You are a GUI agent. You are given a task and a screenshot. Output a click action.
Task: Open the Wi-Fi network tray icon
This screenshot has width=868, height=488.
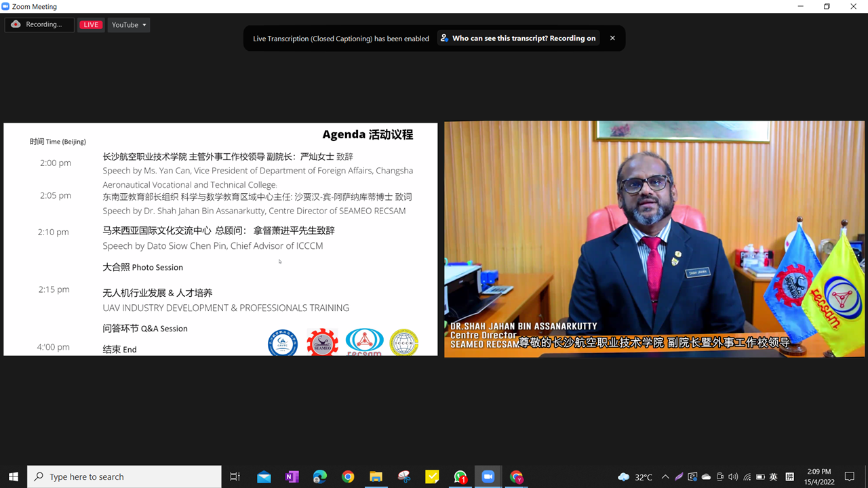(x=747, y=477)
